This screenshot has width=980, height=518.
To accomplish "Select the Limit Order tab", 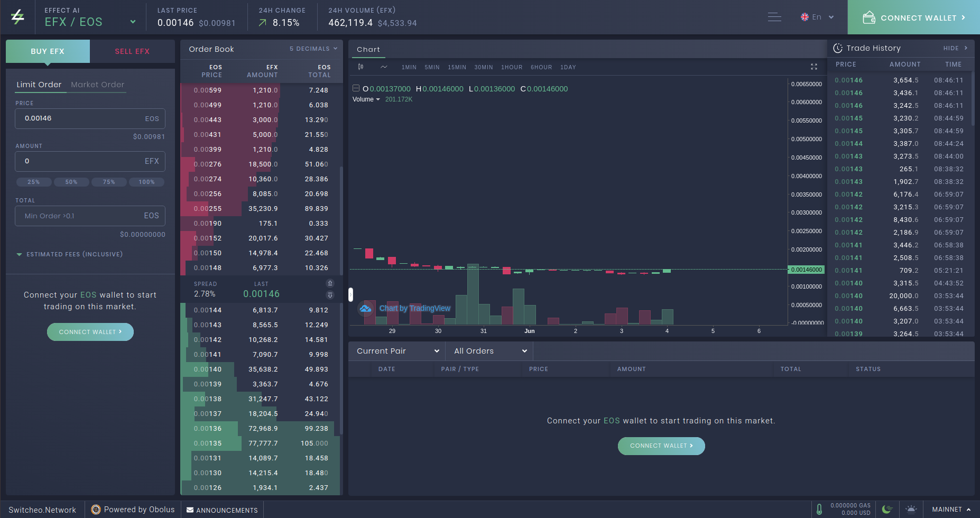I will coord(39,85).
